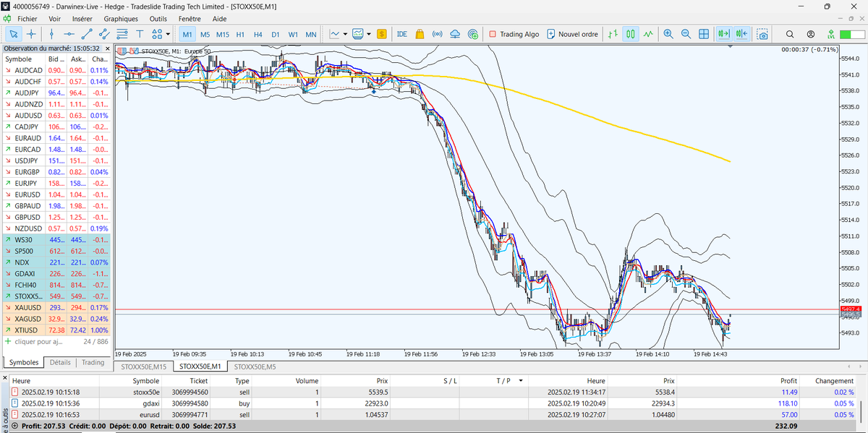Draw a horizontal line on chart
868x433 pixels.
[69, 34]
